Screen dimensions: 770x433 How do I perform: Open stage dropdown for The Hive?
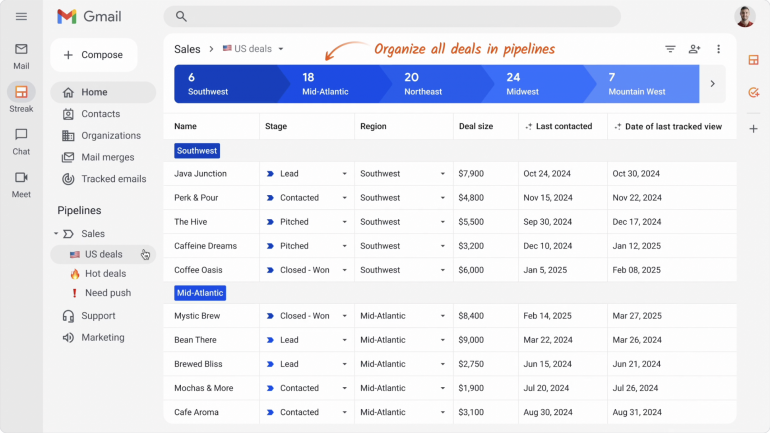344,222
